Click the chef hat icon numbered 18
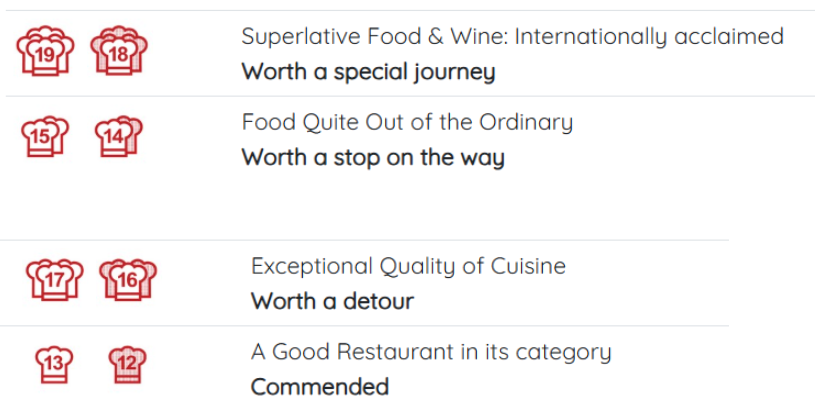The height and width of the screenshot is (418, 822). pyautogui.click(x=119, y=53)
